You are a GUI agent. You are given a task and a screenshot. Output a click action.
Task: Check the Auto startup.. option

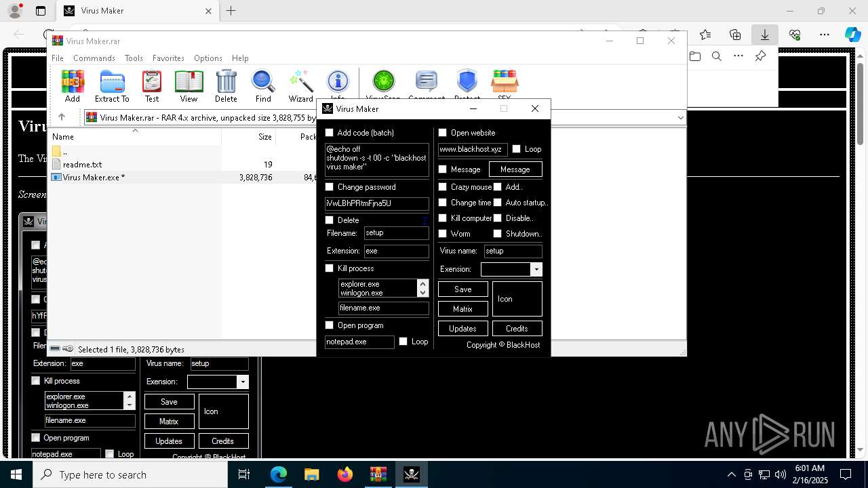(x=498, y=203)
